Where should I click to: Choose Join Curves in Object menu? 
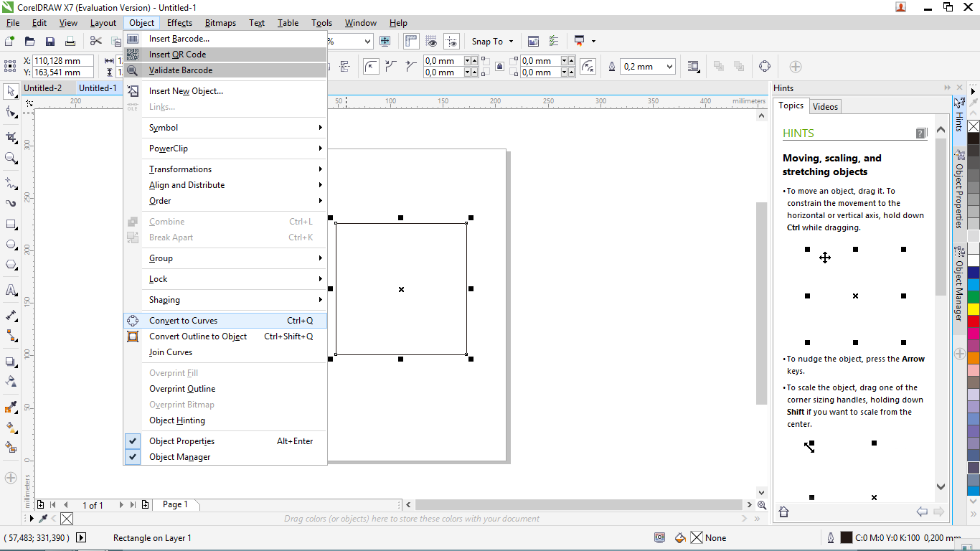tap(225, 352)
